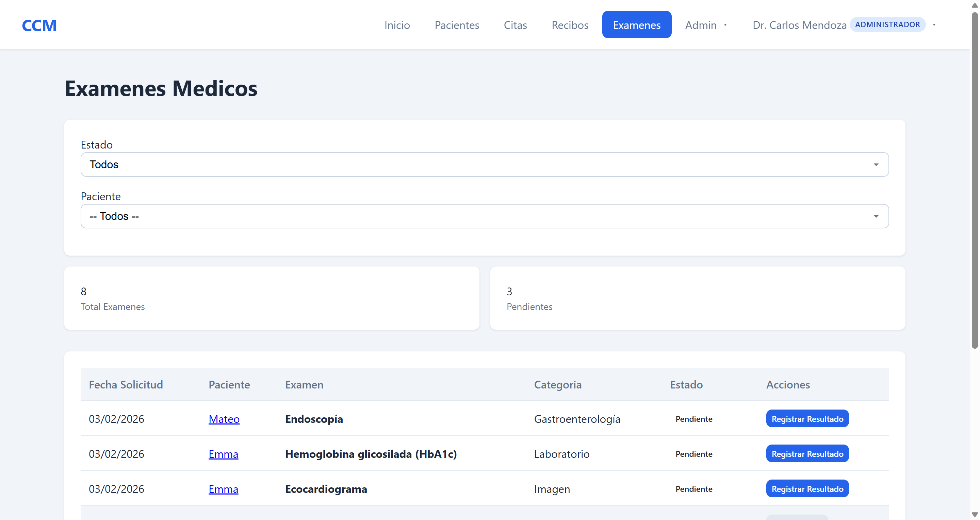Open the user account dropdown arrow
This screenshot has width=980, height=520.
[x=934, y=25]
